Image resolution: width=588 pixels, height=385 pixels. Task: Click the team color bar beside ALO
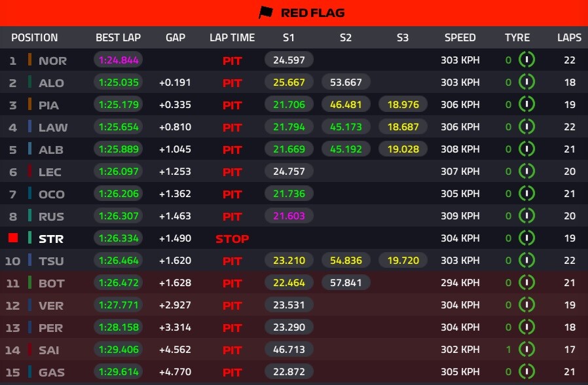click(x=29, y=82)
